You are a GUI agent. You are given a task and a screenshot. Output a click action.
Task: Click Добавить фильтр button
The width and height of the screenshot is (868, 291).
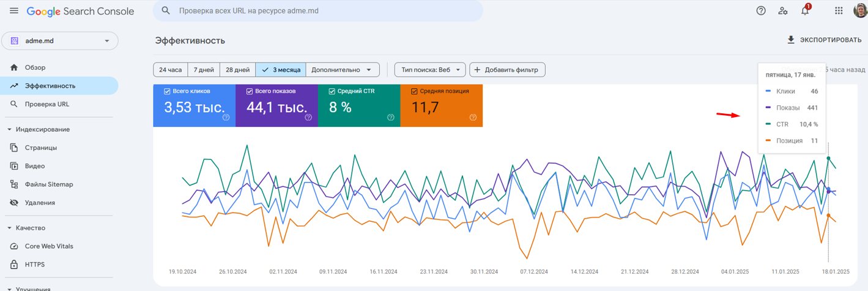(x=506, y=70)
